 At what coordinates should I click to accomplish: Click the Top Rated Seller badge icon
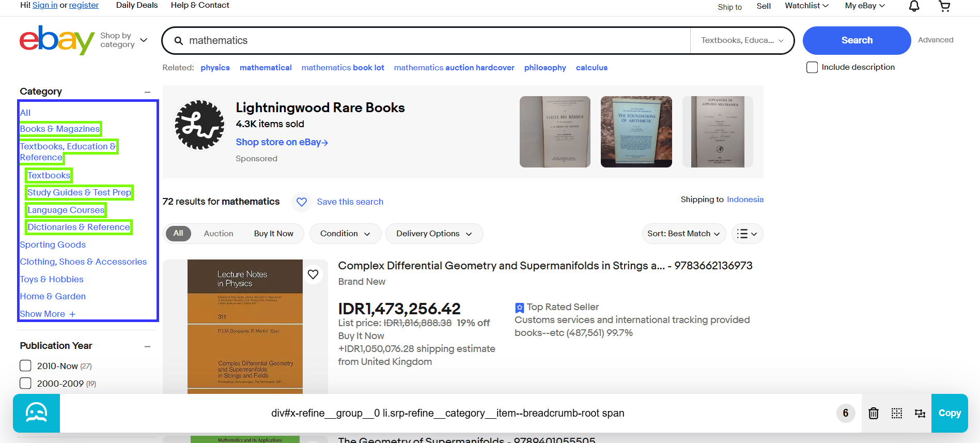519,308
